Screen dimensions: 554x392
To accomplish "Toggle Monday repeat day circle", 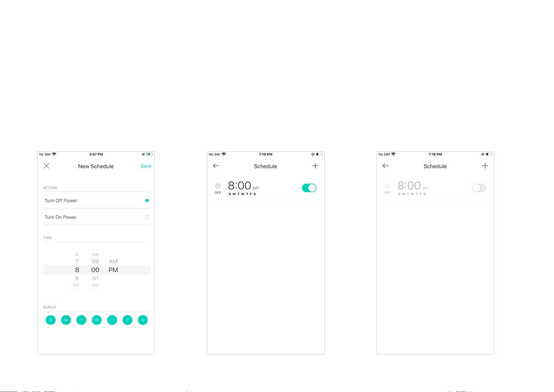I will coord(66,320).
